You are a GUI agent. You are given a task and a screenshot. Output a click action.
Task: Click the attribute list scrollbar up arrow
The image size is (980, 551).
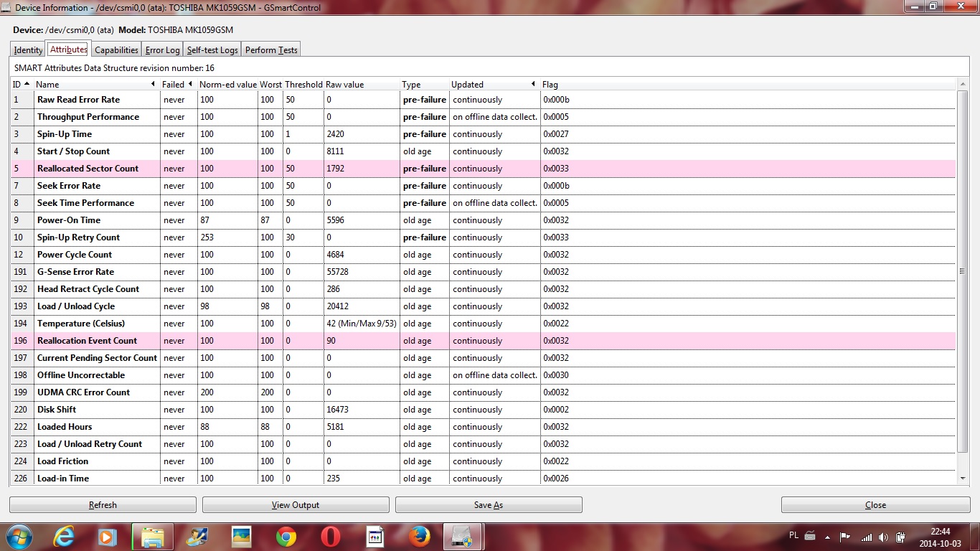(x=963, y=85)
